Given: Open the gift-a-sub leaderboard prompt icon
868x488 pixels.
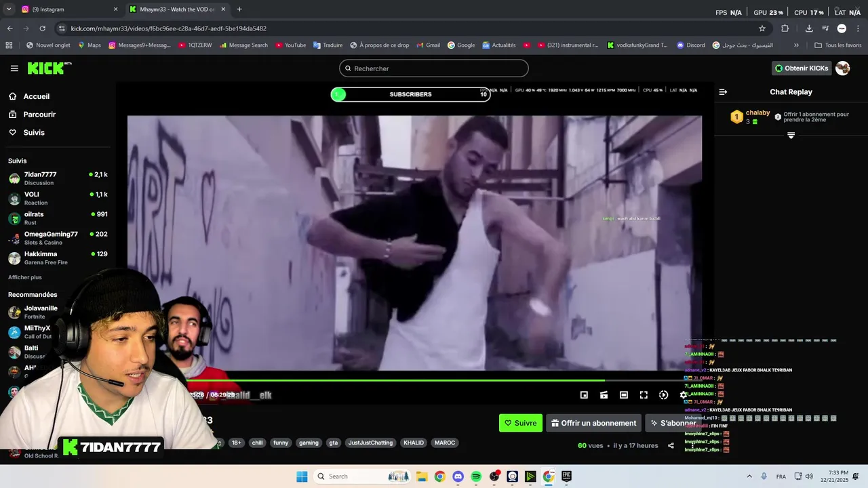Looking at the screenshot, I should (x=778, y=117).
